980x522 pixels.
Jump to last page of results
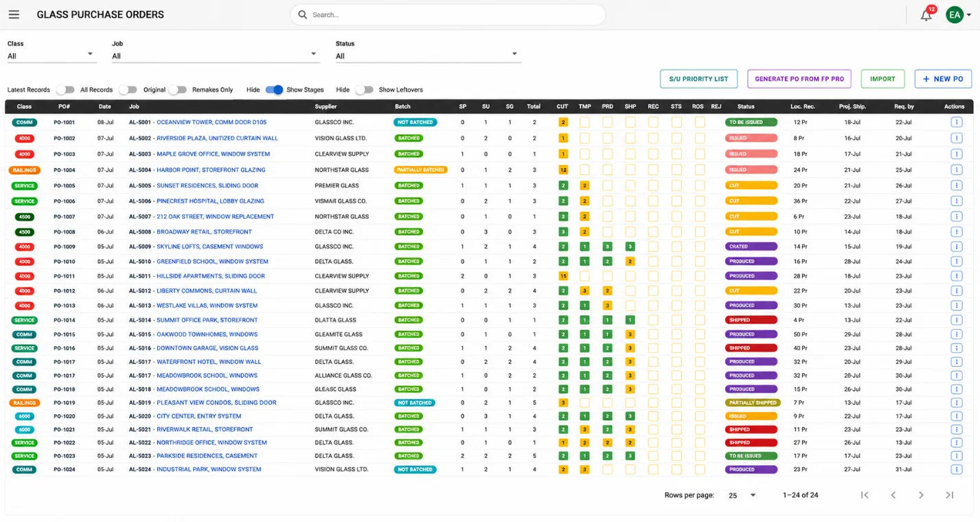(950, 495)
